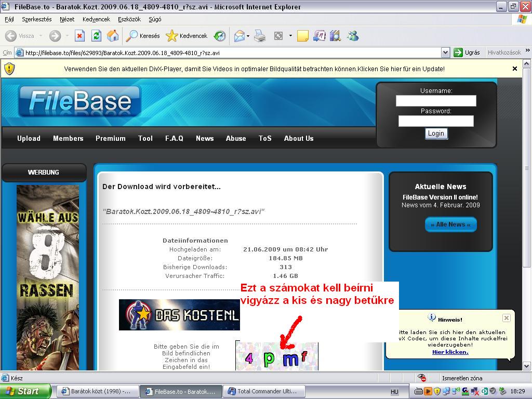Viewport: 532px width, 399px height.
Task: Click the disconnected network tray icon
Action: point(474,391)
